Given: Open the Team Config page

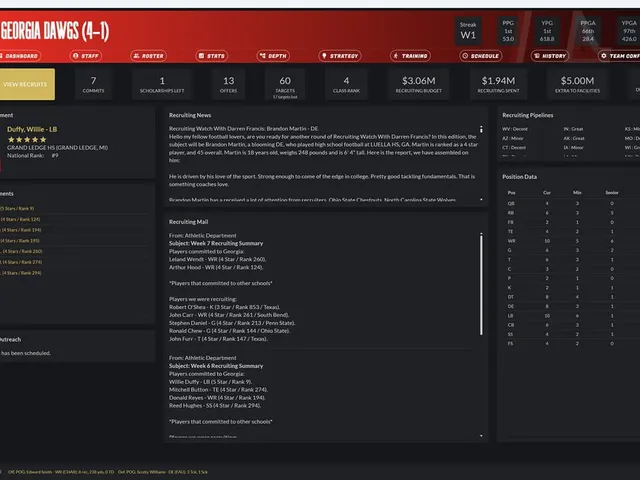Looking at the screenshot, I should [x=620, y=56].
